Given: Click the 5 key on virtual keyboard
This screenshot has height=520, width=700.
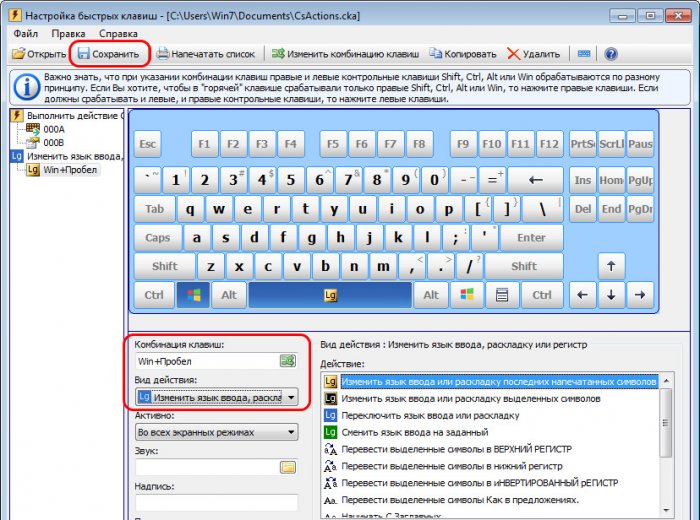Looking at the screenshot, I should (291, 180).
